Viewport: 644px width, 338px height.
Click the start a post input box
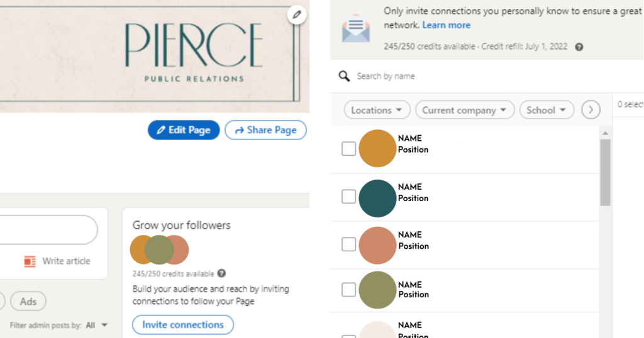[x=48, y=230]
